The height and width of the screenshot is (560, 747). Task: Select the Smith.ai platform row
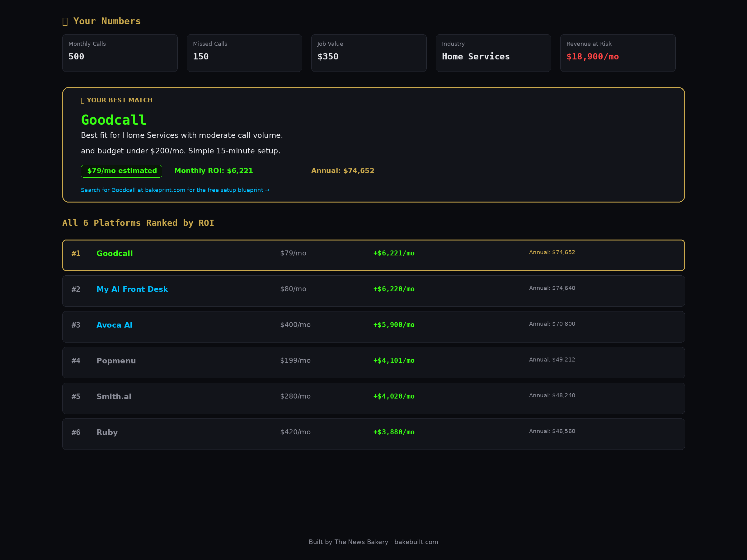point(374,398)
